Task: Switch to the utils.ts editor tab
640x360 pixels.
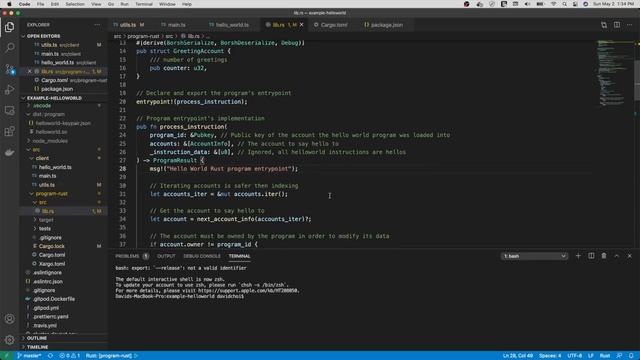Action: click(128, 25)
